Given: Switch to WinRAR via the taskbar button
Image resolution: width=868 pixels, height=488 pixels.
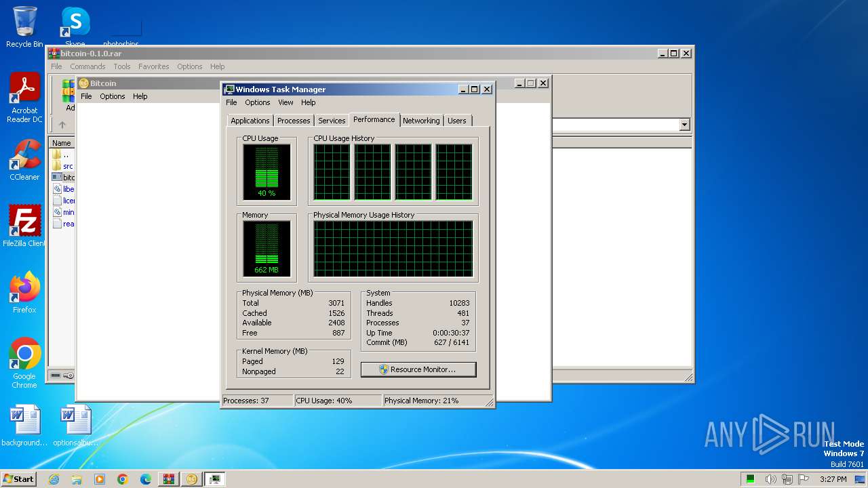Looking at the screenshot, I should point(169,479).
